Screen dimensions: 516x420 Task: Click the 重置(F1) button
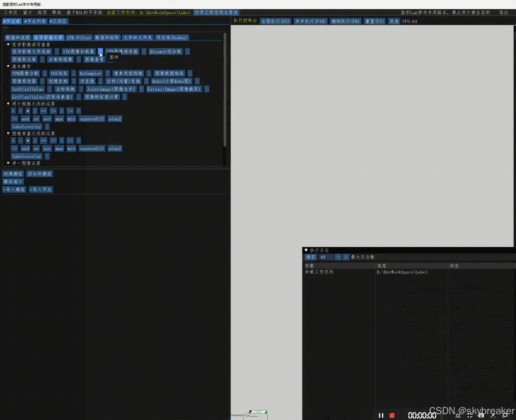click(374, 21)
